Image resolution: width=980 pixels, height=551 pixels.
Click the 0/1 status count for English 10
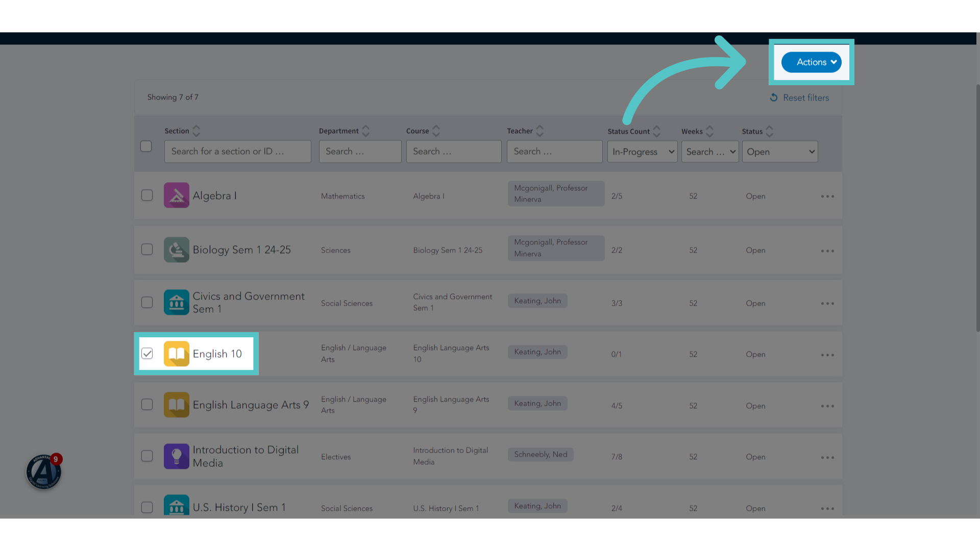[617, 355]
